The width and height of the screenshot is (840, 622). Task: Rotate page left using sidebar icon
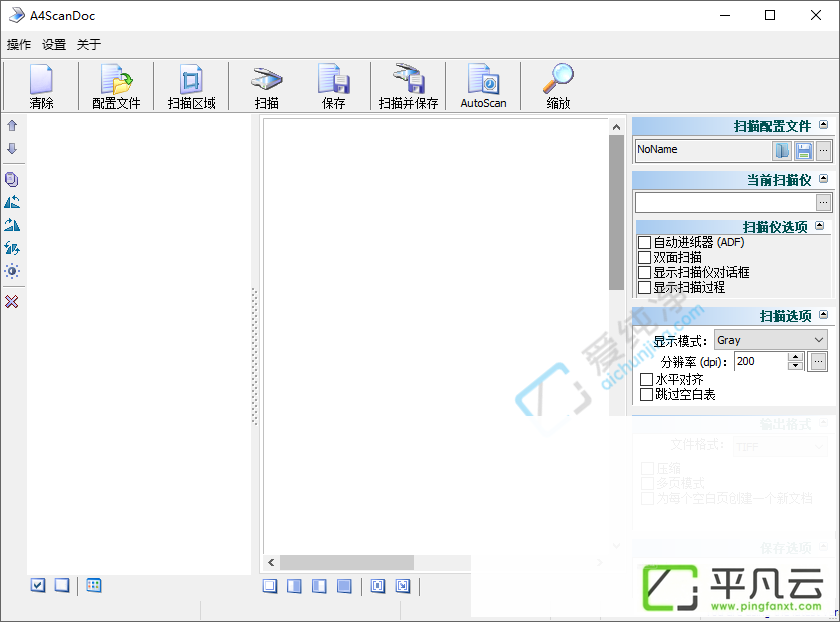12,202
